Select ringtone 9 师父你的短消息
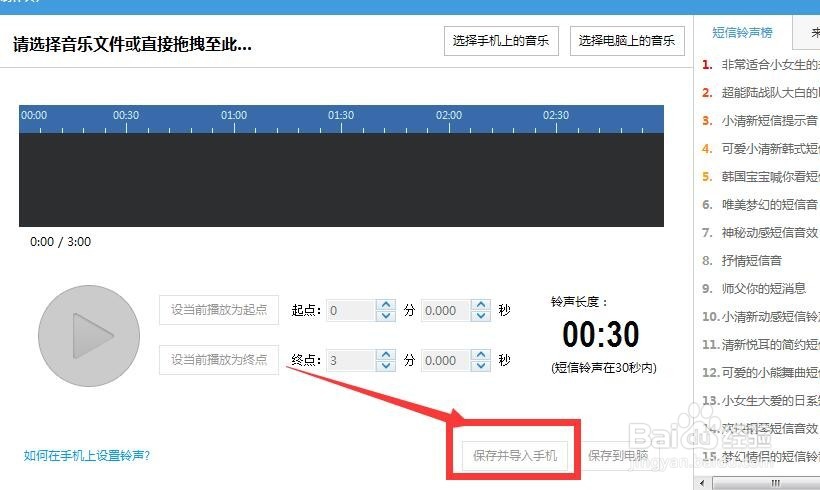 point(754,289)
